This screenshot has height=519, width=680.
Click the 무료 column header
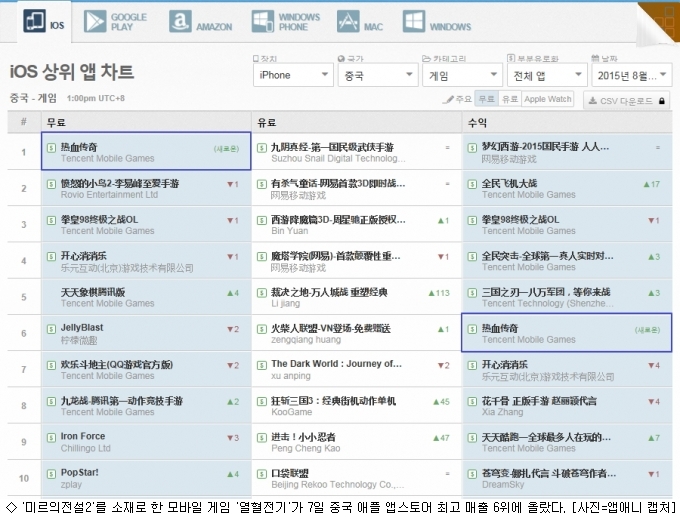coord(146,123)
